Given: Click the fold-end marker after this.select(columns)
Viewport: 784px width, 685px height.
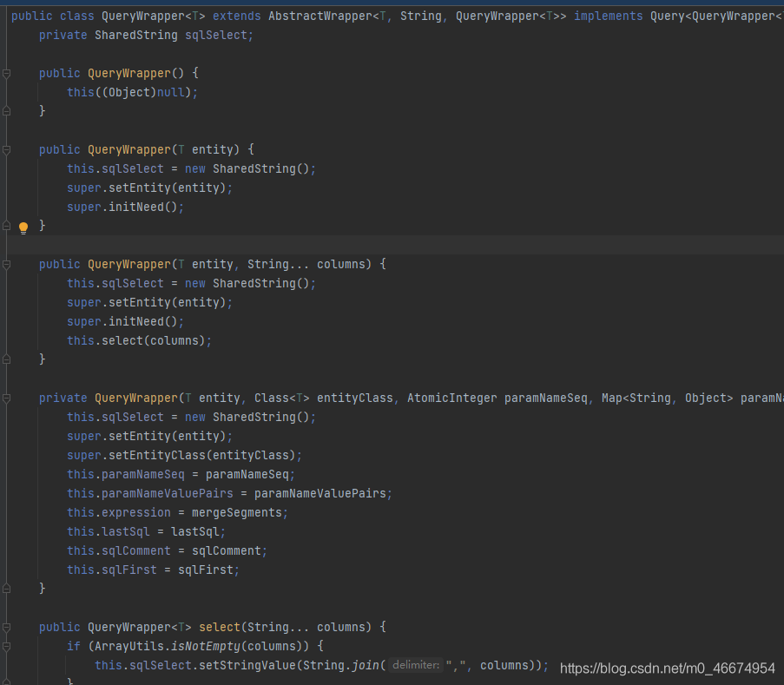Looking at the screenshot, I should tap(7, 359).
